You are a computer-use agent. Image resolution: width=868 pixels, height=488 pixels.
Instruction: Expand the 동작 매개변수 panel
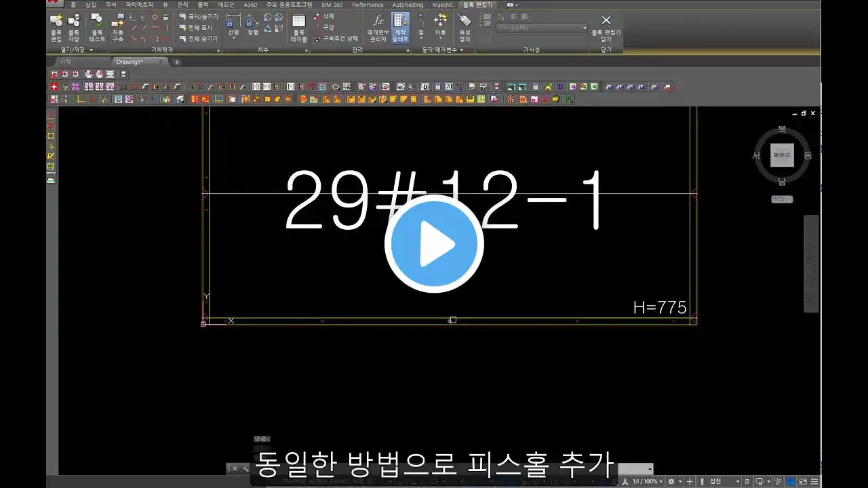point(443,49)
